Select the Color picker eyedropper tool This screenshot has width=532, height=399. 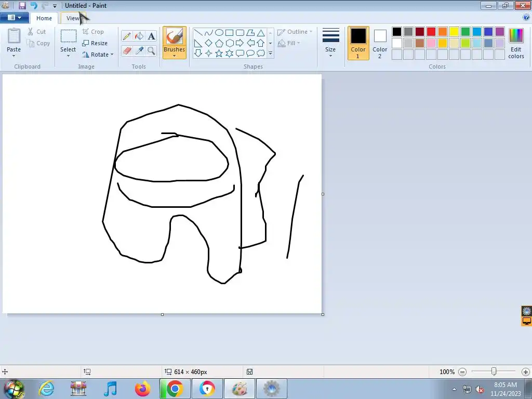point(139,51)
